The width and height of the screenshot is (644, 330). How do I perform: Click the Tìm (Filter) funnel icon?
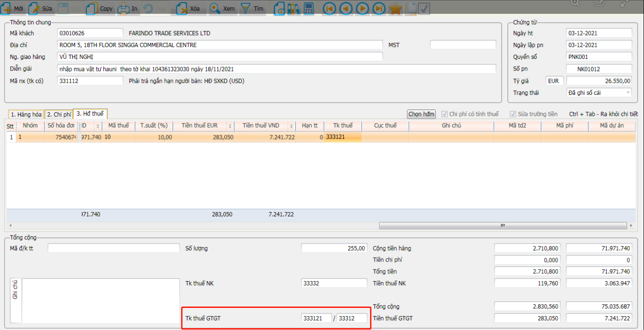tap(246, 8)
